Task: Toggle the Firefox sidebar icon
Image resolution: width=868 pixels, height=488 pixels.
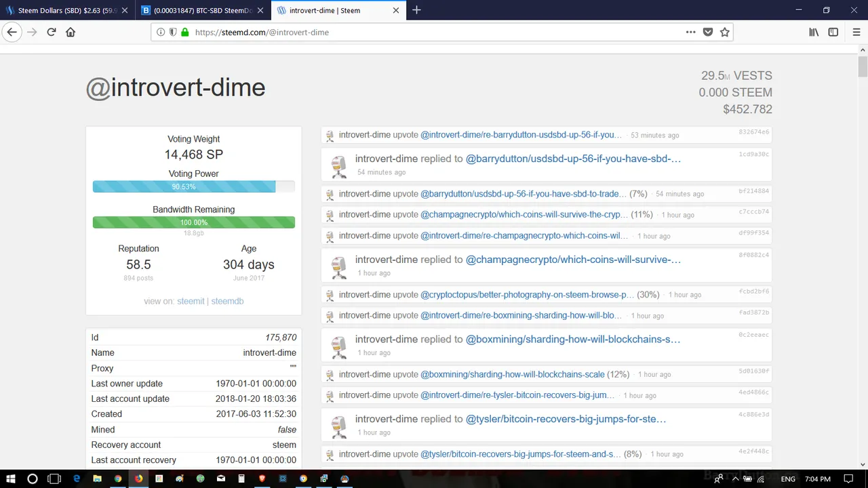Action: (x=833, y=32)
